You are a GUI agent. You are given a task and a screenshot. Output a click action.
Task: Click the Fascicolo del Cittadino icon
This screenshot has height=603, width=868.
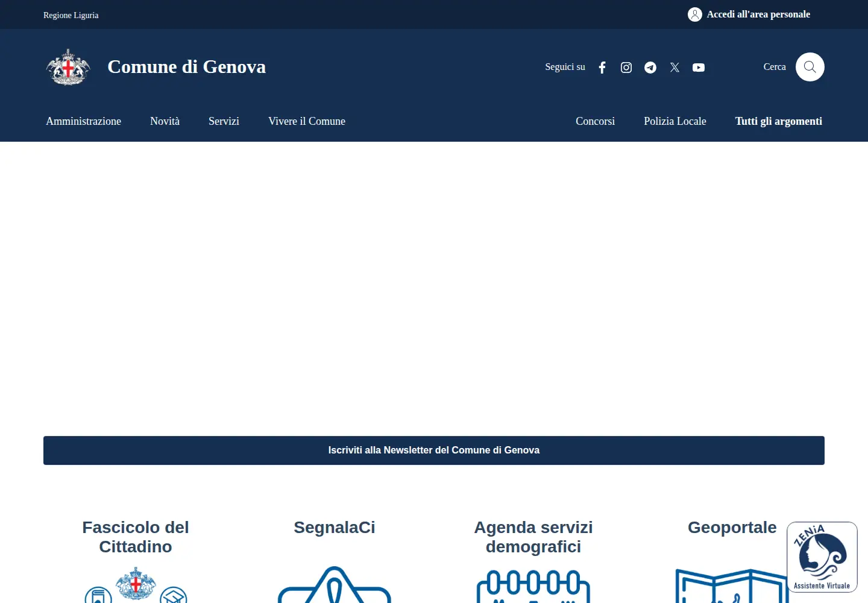(x=136, y=585)
